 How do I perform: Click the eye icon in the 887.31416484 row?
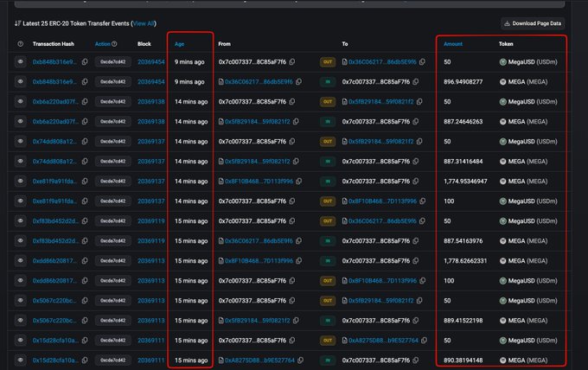coord(20,161)
